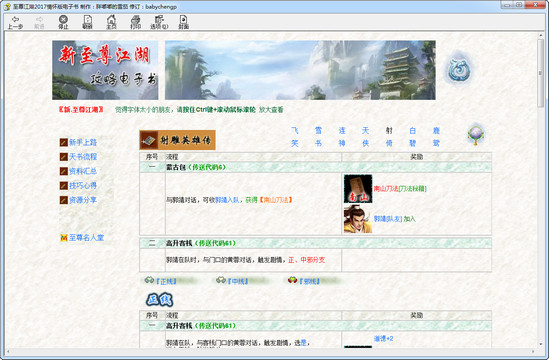This screenshot has height=360, width=549.
Task: Select the 鸳 novel link
Action: pos(436,143)
